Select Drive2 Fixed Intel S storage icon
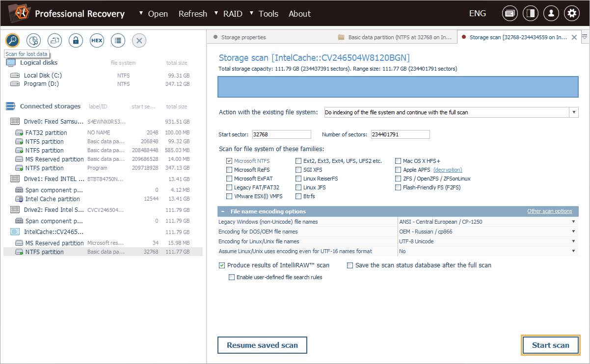Screen dimensions: 590x364 (15, 210)
